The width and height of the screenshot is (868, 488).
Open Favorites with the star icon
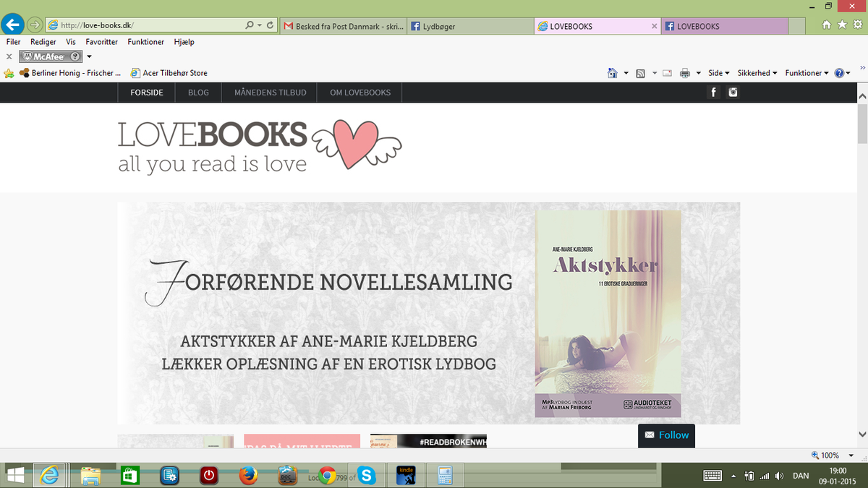(x=842, y=25)
